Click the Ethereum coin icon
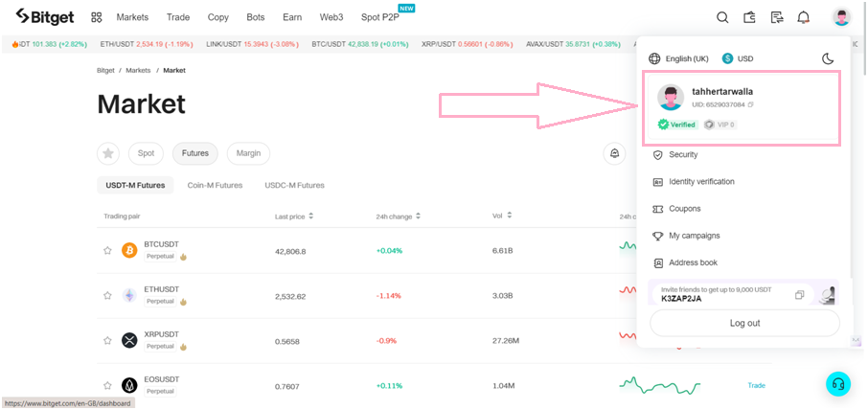This screenshot has width=868, height=410. click(x=129, y=295)
